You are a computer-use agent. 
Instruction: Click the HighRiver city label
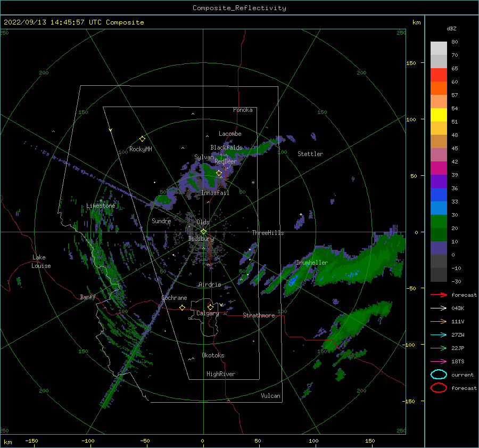pyautogui.click(x=221, y=374)
